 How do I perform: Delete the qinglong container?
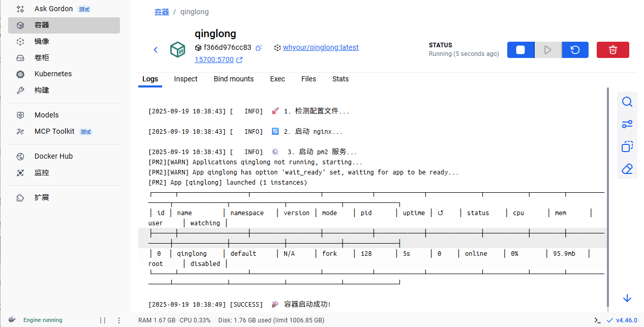tap(612, 50)
